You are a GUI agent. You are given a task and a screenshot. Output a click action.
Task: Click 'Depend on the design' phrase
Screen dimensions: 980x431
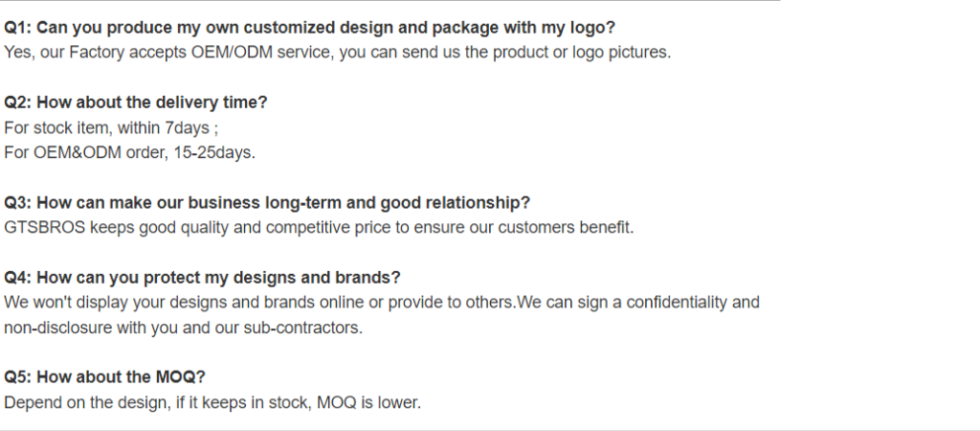click(86, 403)
